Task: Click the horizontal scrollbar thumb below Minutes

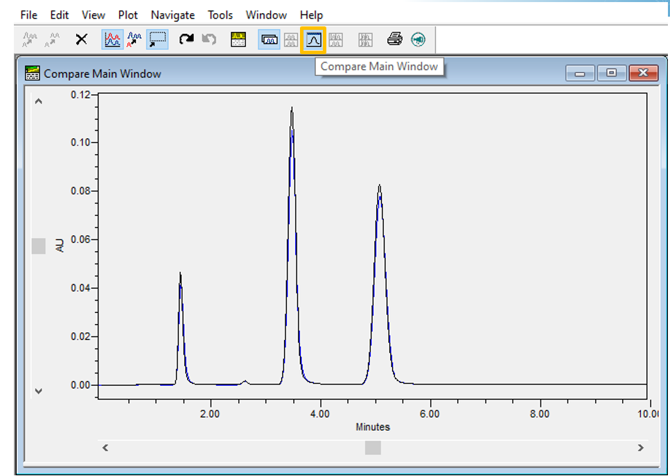Action: coord(373,448)
